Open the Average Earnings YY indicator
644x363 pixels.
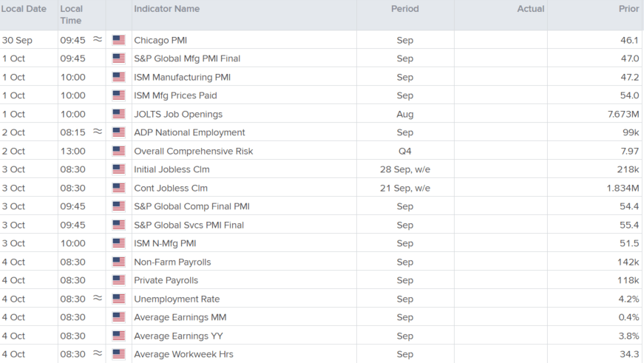click(x=178, y=336)
